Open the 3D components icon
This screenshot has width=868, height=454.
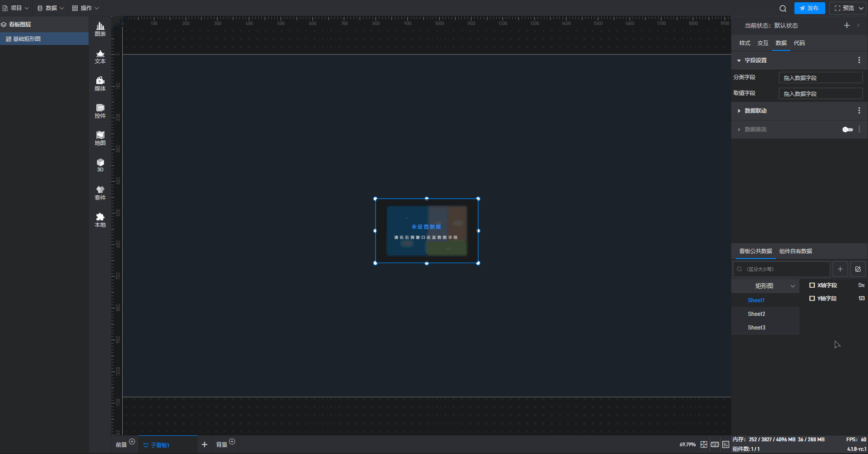point(100,165)
